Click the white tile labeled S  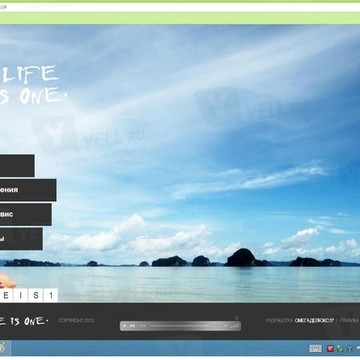point(36,295)
